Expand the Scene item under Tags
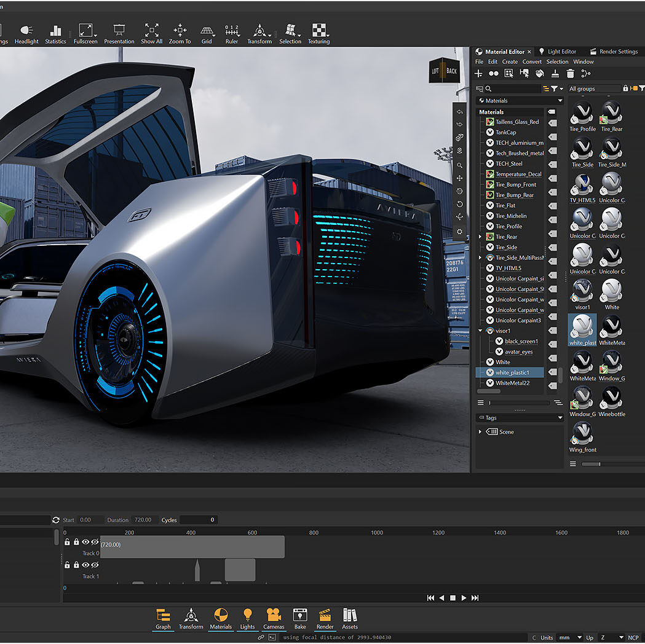 tap(480, 432)
